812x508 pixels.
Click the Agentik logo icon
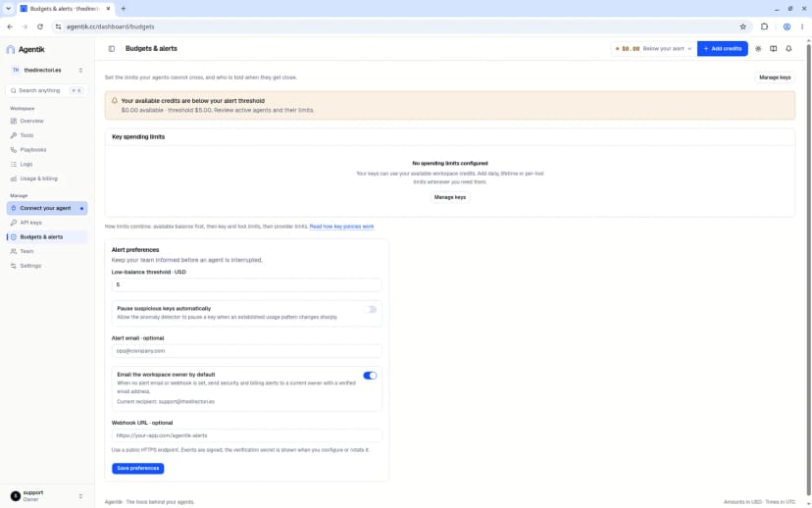click(x=11, y=49)
